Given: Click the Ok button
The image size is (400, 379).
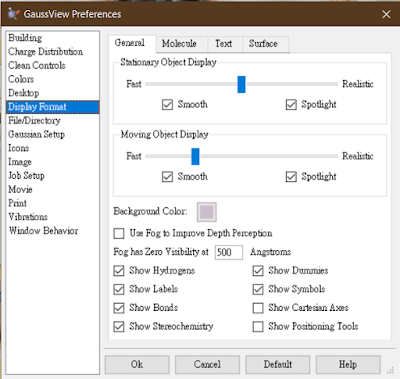Looking at the screenshot, I should 137,364.
